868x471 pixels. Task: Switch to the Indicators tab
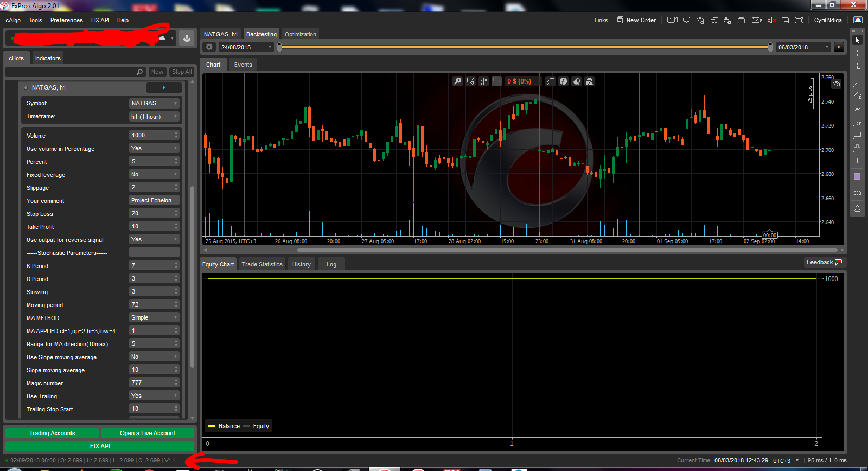click(x=48, y=58)
